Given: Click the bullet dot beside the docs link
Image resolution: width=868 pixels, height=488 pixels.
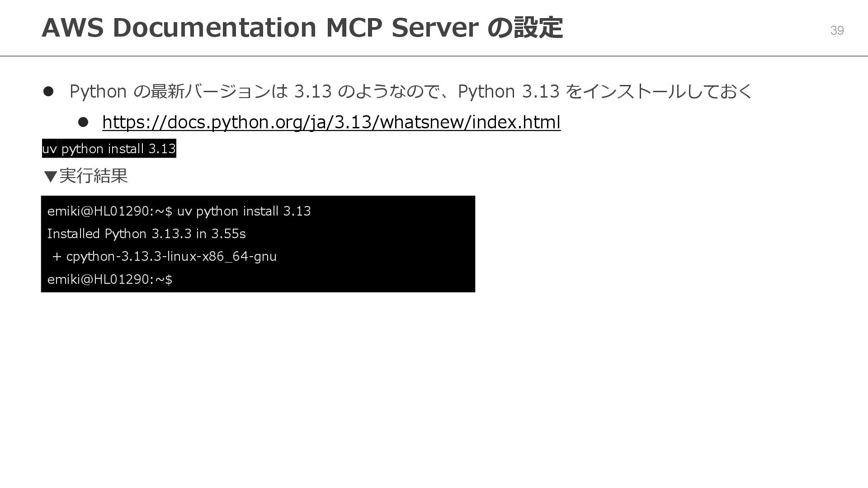Looking at the screenshot, I should (83, 122).
